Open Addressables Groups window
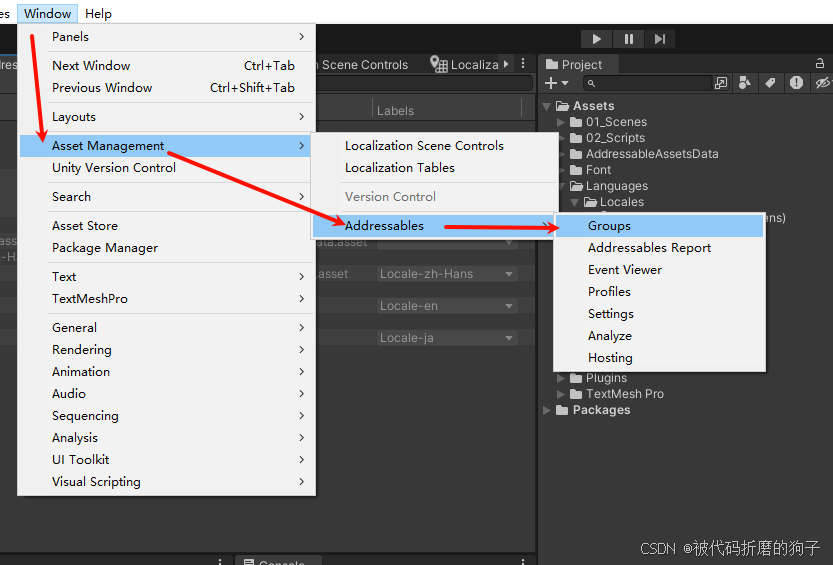The image size is (833, 565). tap(659, 226)
